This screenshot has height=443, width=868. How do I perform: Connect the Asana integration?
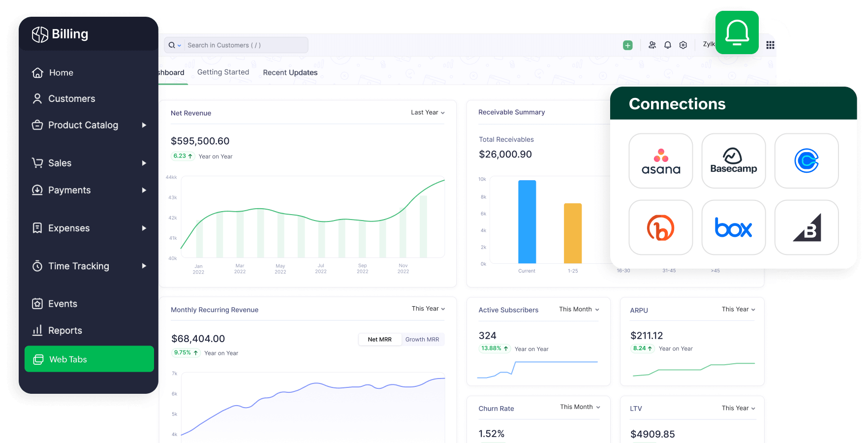click(661, 161)
